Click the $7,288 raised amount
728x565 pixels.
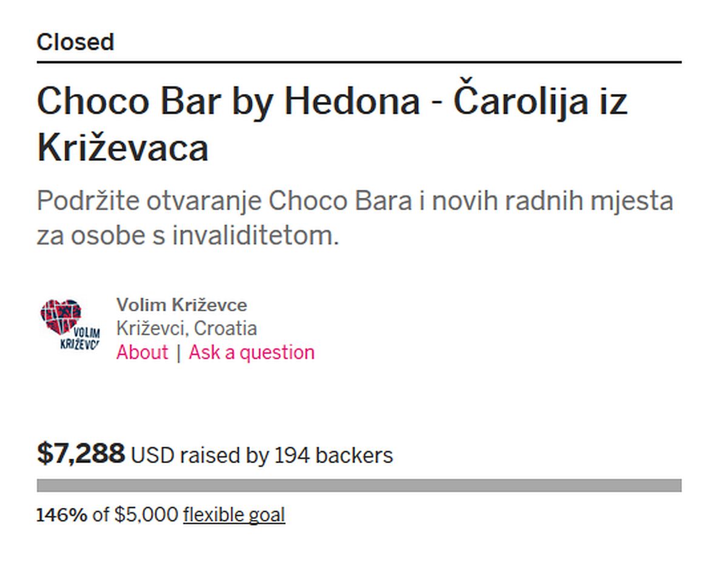[81, 454]
